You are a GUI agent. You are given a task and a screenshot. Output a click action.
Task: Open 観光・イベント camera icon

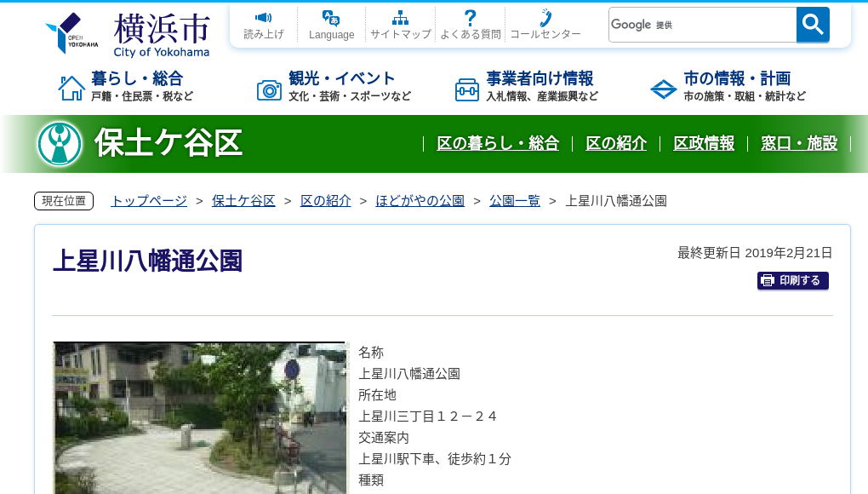click(270, 88)
